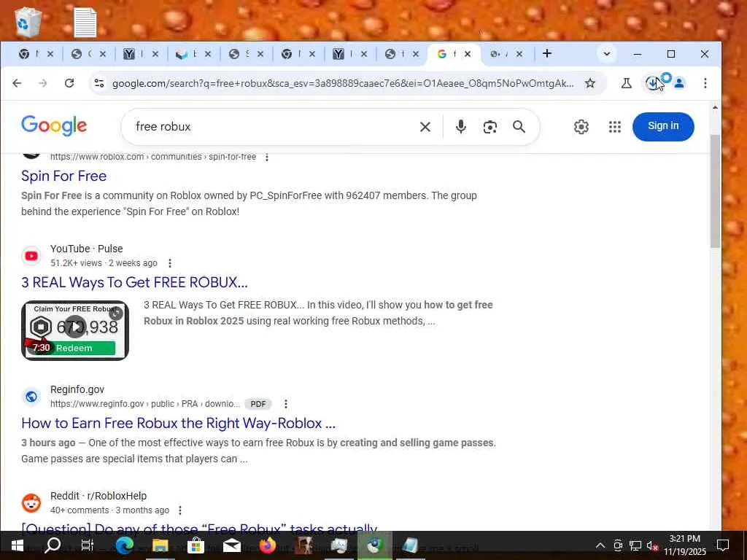The width and height of the screenshot is (747, 560).
Task: Select the text document desktop icon
Action: click(85, 23)
